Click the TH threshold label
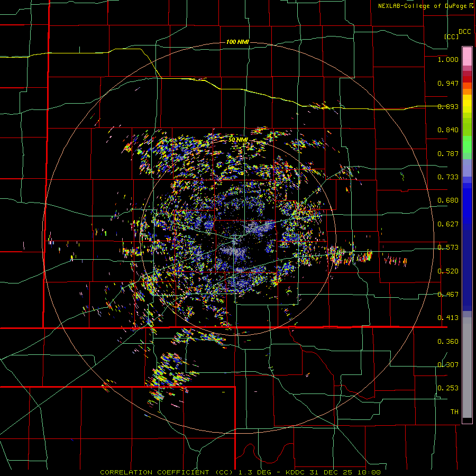This screenshot has width=476, height=476. click(454, 412)
